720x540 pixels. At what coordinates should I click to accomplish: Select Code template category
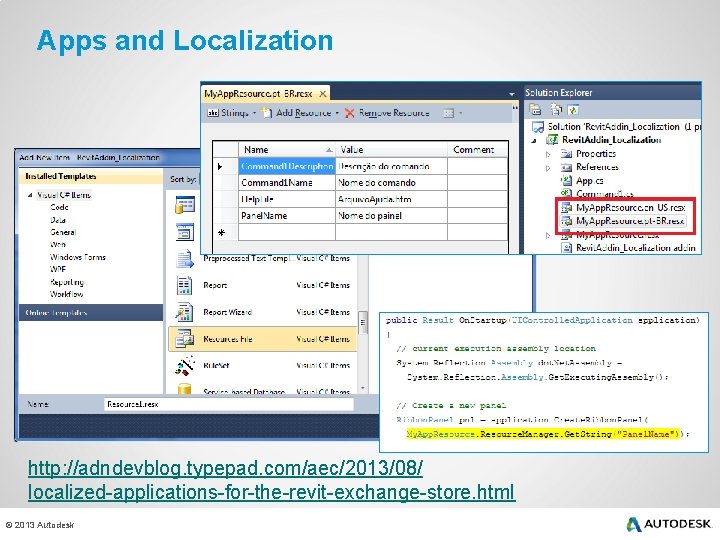[59, 208]
